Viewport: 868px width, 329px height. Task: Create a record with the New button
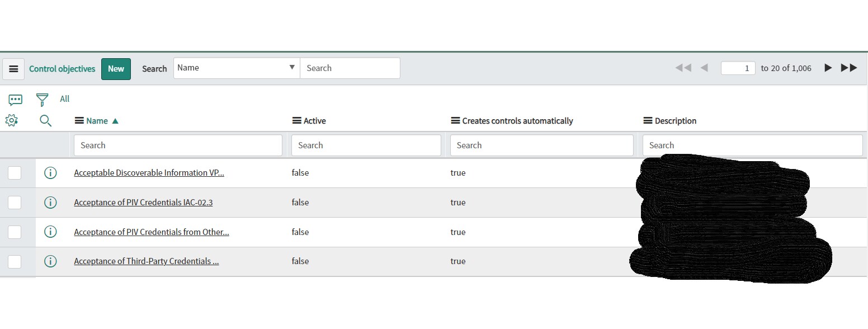click(116, 69)
